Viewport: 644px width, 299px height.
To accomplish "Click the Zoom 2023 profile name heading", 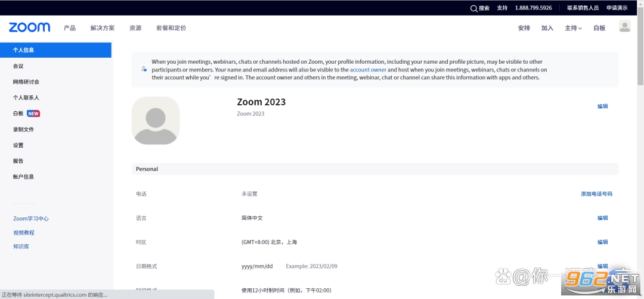I will (261, 102).
